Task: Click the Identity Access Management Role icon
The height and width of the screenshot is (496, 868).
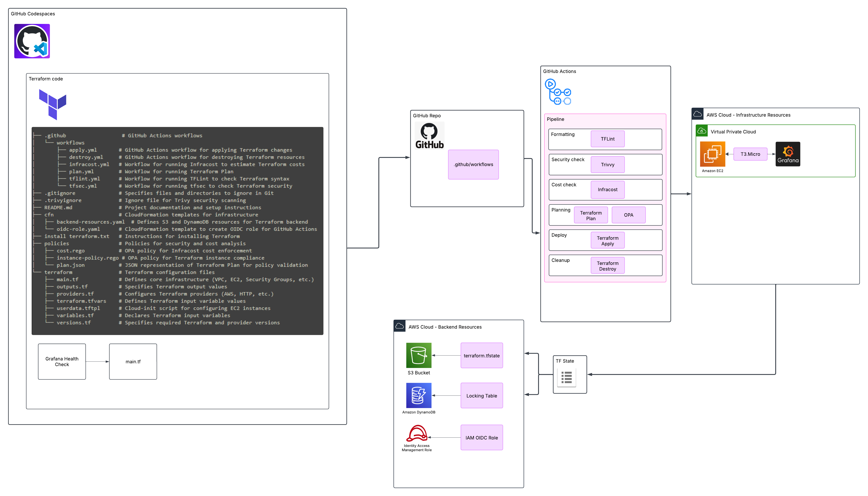Action: click(x=416, y=433)
